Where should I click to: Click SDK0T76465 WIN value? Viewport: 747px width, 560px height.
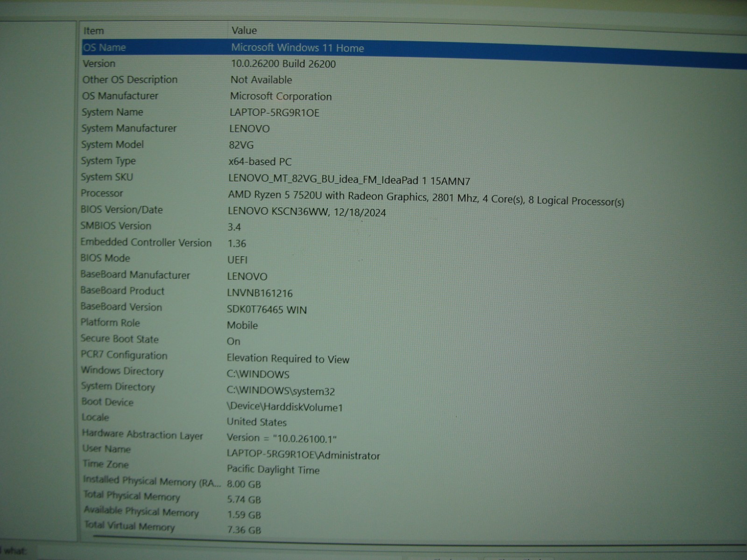click(x=267, y=309)
